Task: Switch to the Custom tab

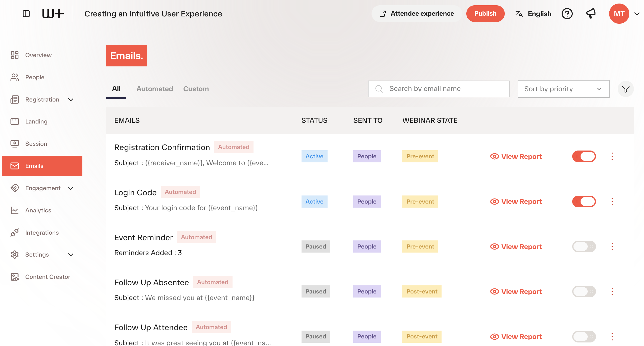Action: point(196,89)
